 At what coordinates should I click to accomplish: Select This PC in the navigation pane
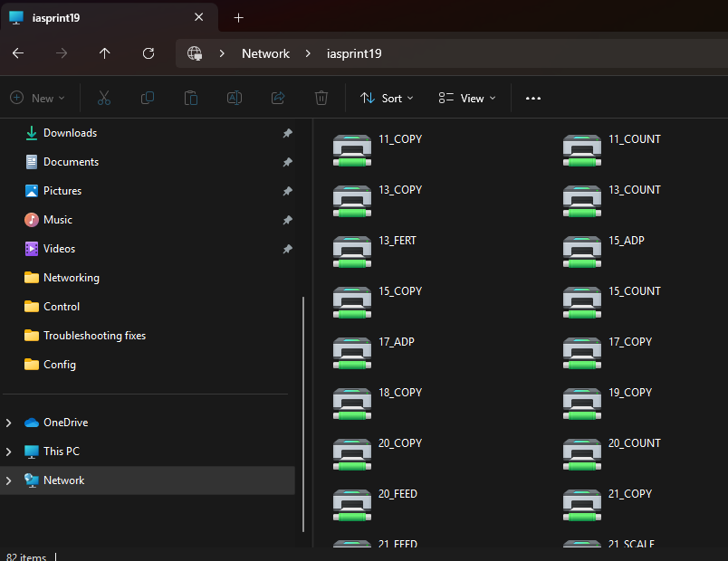(62, 452)
